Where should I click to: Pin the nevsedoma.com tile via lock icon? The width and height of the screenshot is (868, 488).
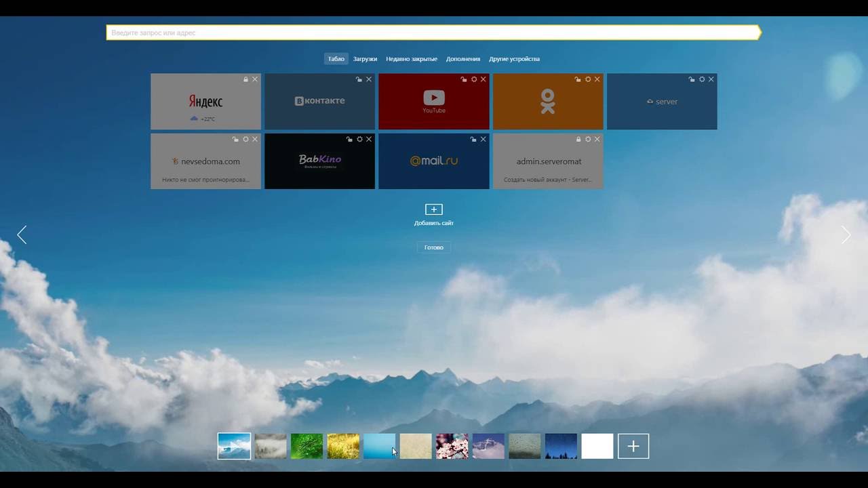235,139
